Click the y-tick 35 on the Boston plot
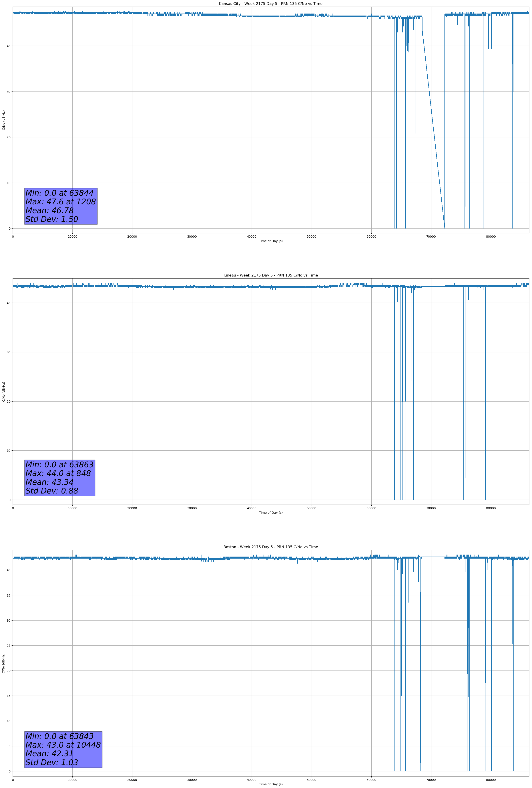The width and height of the screenshot is (532, 788). (x=8, y=595)
